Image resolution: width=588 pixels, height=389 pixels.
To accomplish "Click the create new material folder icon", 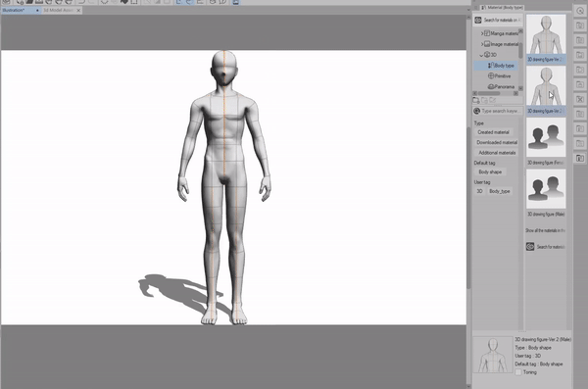I will pyautogui.click(x=476, y=100).
